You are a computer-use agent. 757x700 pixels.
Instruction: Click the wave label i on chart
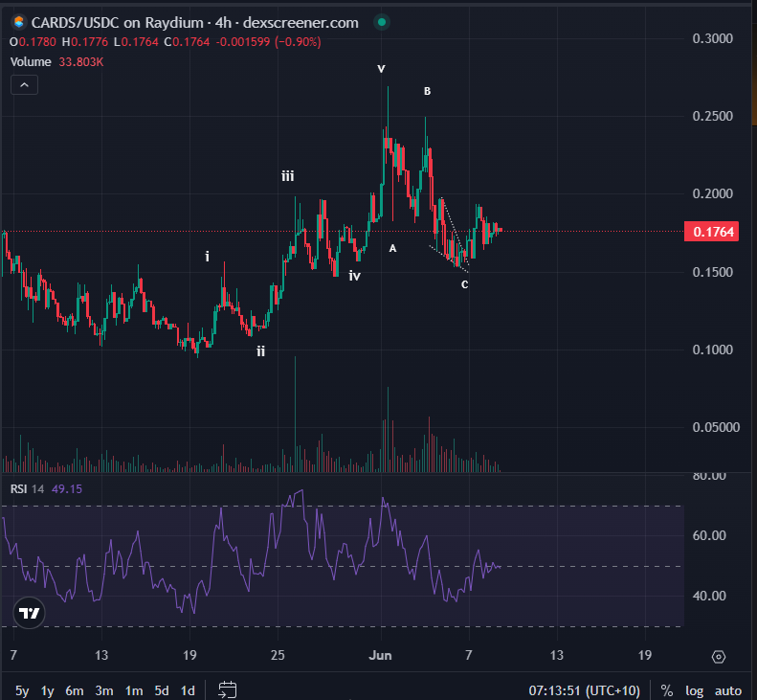tap(207, 256)
